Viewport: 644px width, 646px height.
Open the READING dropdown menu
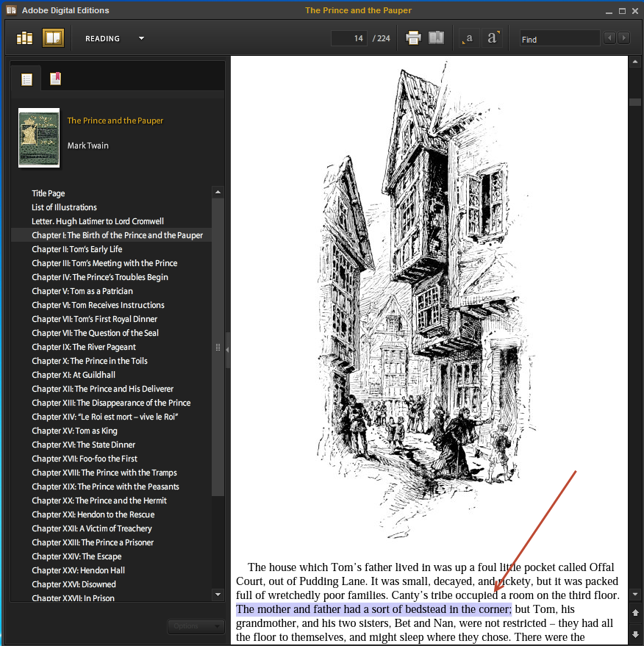pyautogui.click(x=141, y=38)
